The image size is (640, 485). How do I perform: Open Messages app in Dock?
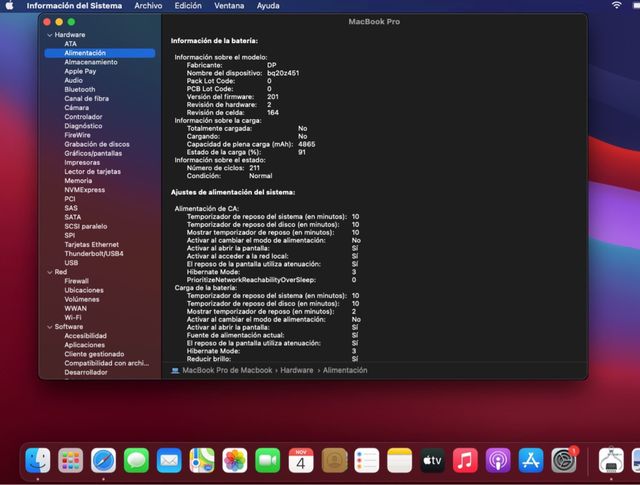click(136, 460)
